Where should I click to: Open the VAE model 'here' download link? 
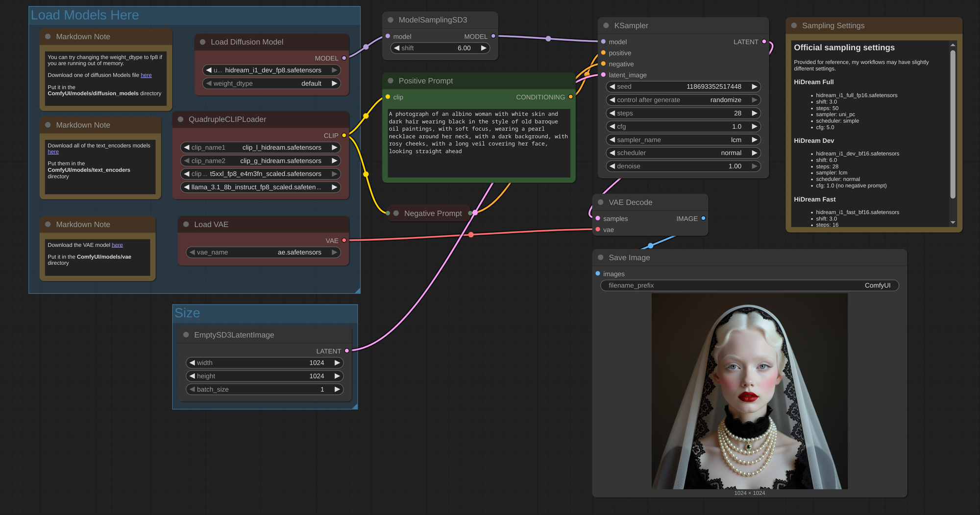tap(117, 245)
